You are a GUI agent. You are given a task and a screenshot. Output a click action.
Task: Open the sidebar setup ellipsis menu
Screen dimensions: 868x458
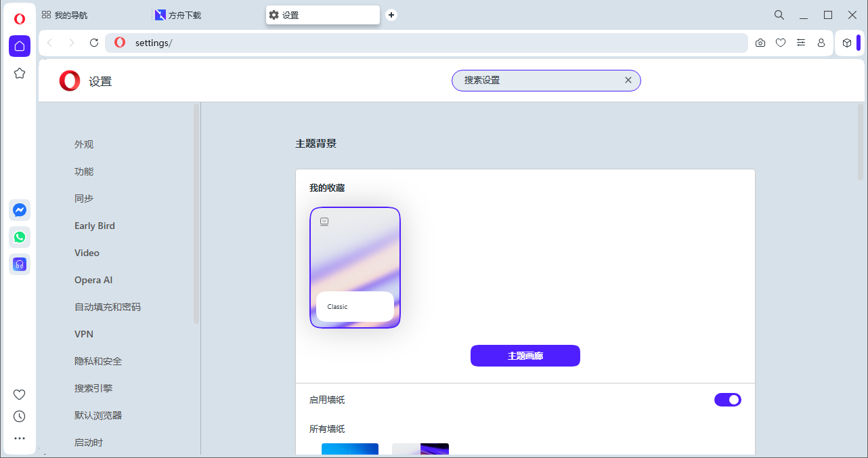point(19,438)
